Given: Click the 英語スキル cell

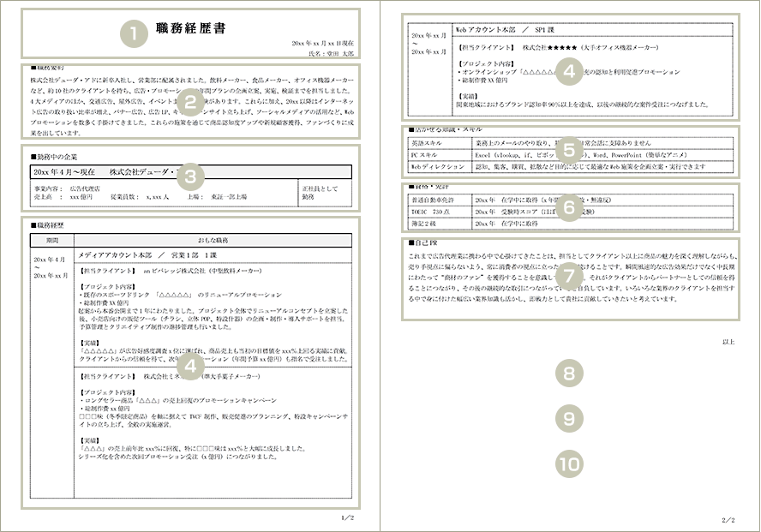Looking at the screenshot, I should click(x=440, y=143).
